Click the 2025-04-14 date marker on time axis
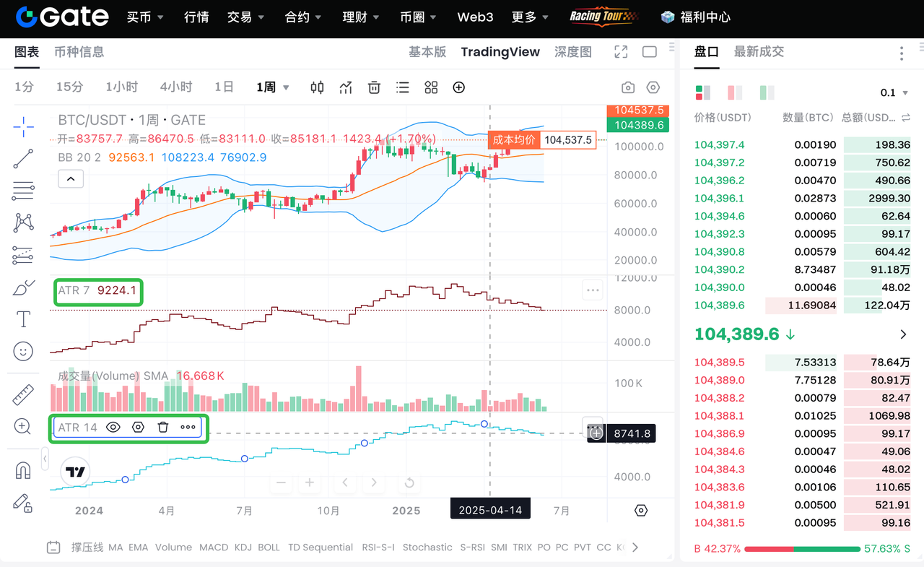Image resolution: width=924 pixels, height=567 pixels. pos(490,510)
